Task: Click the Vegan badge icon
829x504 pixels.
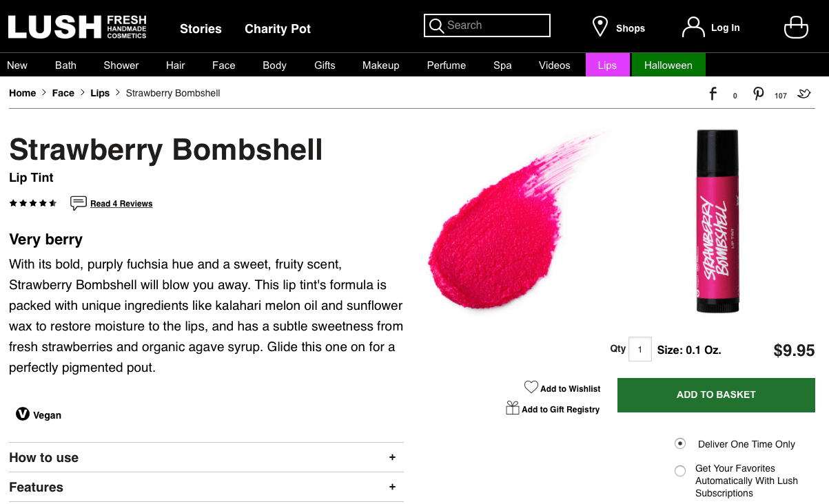Action: (22, 414)
